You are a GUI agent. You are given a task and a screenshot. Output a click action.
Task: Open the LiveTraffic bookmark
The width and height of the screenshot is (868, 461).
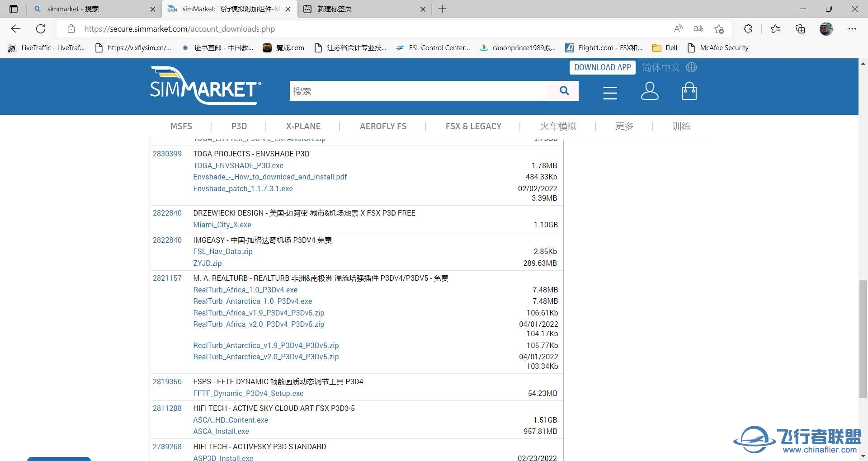coord(47,48)
